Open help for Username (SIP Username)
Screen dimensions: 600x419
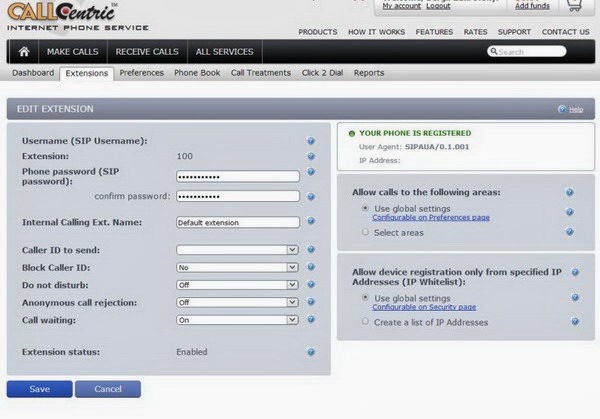[311, 141]
